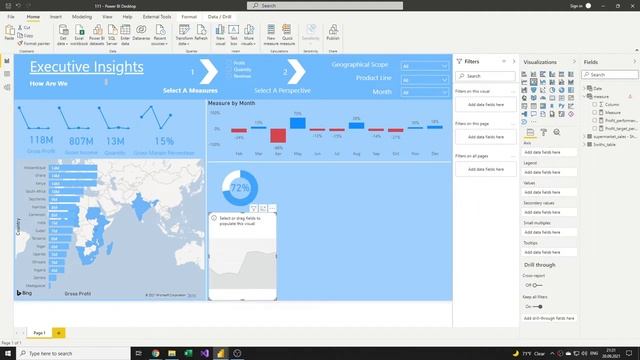
Task: Click the Select A Perspective arrow button
Action: [297, 72]
